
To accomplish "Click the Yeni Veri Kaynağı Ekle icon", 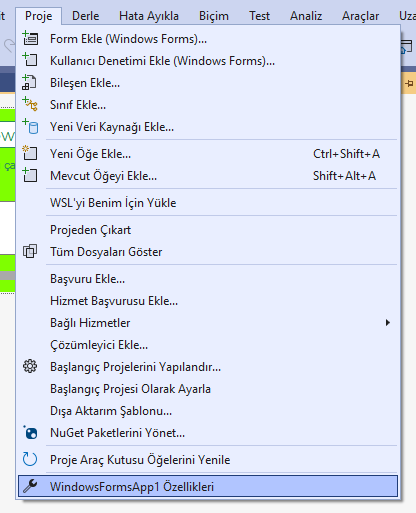I will click(x=30, y=126).
